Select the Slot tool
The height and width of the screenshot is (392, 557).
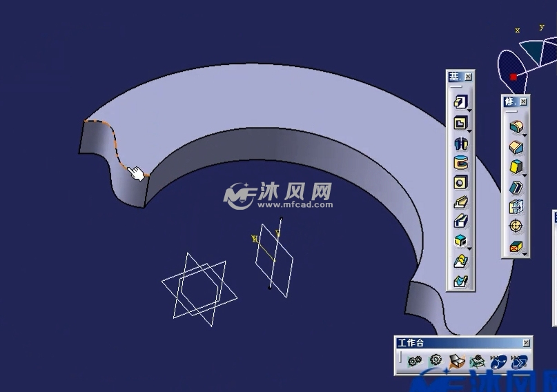[x=460, y=222]
